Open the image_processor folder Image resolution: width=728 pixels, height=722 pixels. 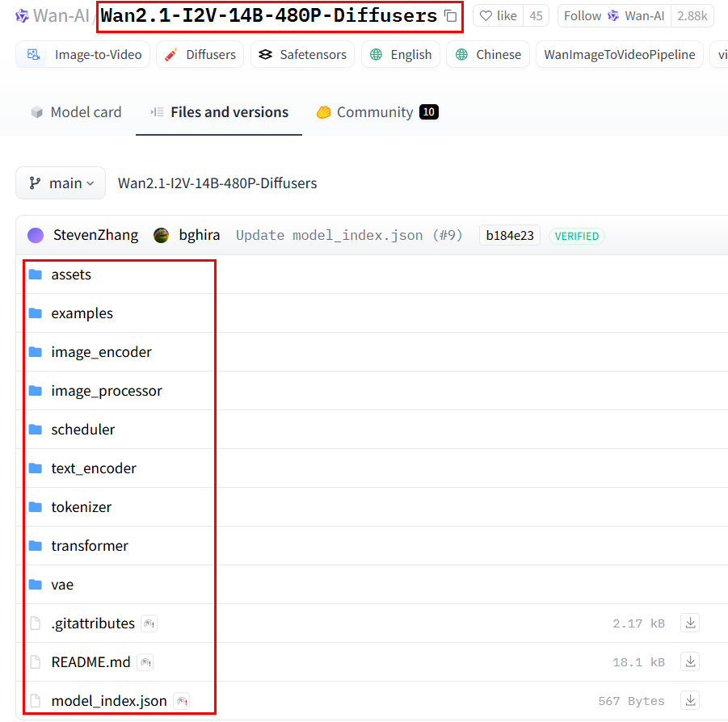pyautogui.click(x=107, y=391)
